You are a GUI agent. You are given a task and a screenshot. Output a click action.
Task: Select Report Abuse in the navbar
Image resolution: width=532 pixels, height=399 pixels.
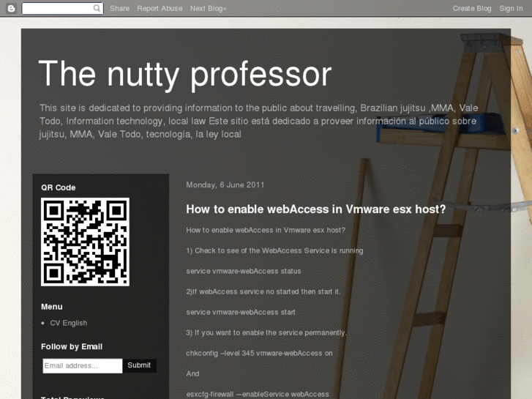point(160,9)
